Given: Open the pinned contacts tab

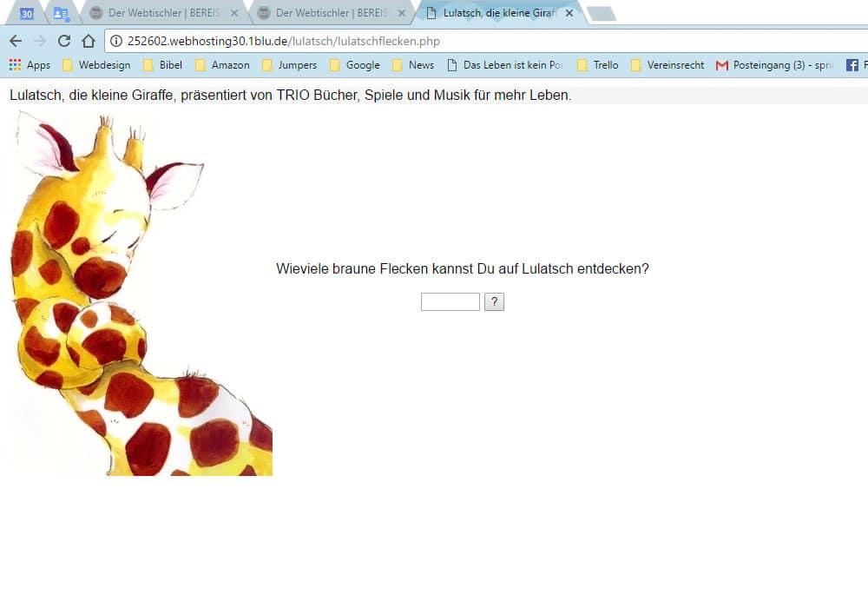Looking at the screenshot, I should [x=61, y=13].
